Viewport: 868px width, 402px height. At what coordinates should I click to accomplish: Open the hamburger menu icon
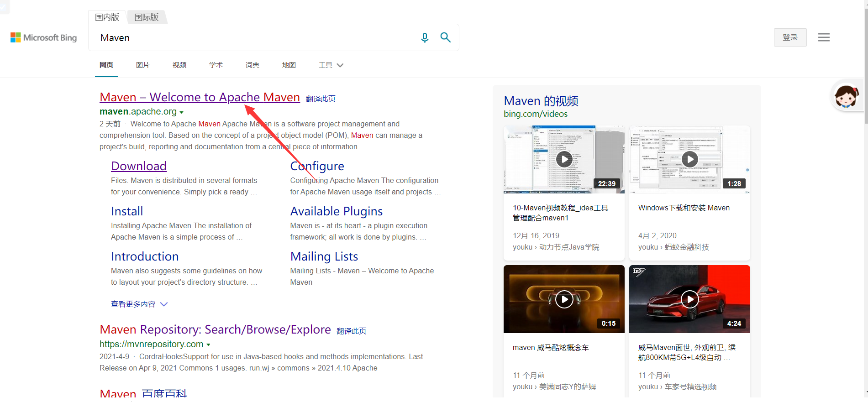click(824, 37)
